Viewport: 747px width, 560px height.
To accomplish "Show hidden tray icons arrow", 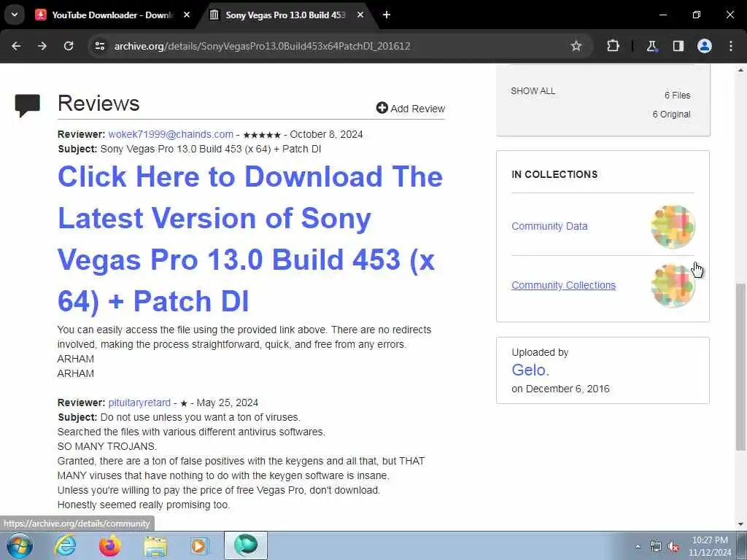I will pos(638,546).
